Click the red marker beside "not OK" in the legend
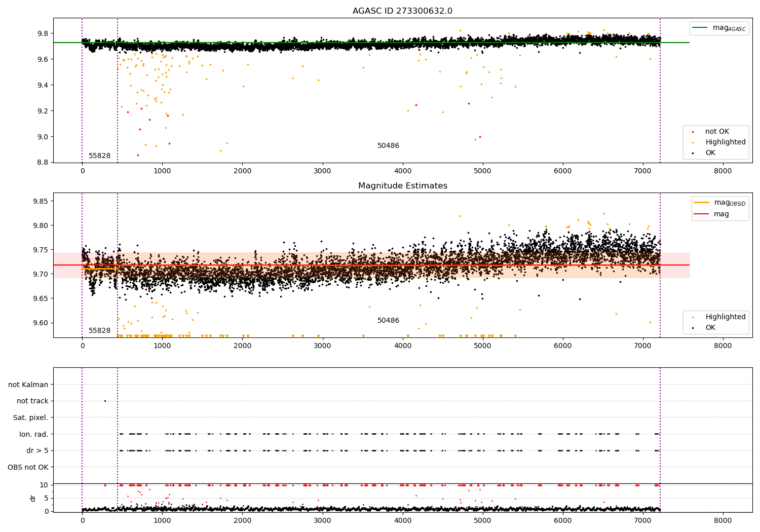Viewport: 760px width, 532px height. [693, 132]
